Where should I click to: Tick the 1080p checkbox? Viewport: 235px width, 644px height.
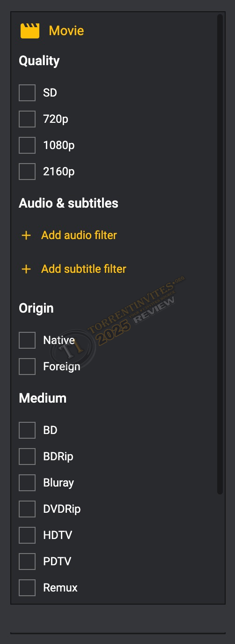27,145
